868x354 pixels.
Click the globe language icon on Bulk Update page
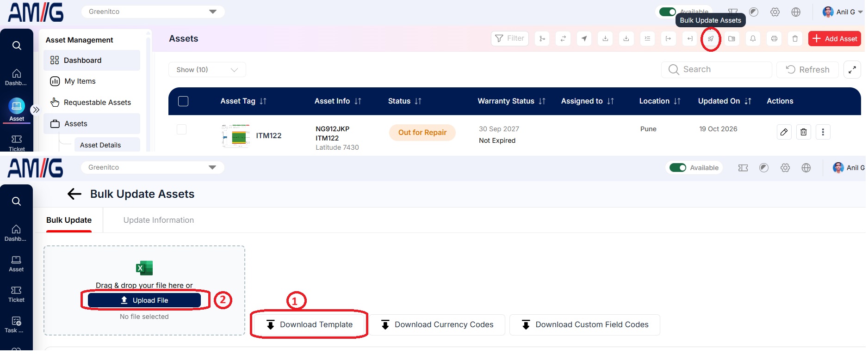pyautogui.click(x=806, y=168)
